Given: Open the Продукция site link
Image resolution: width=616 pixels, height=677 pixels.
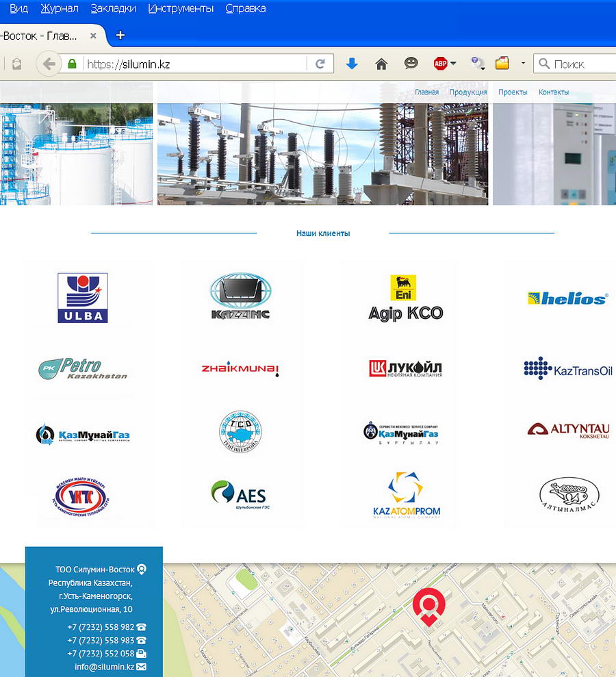Looking at the screenshot, I should point(468,92).
